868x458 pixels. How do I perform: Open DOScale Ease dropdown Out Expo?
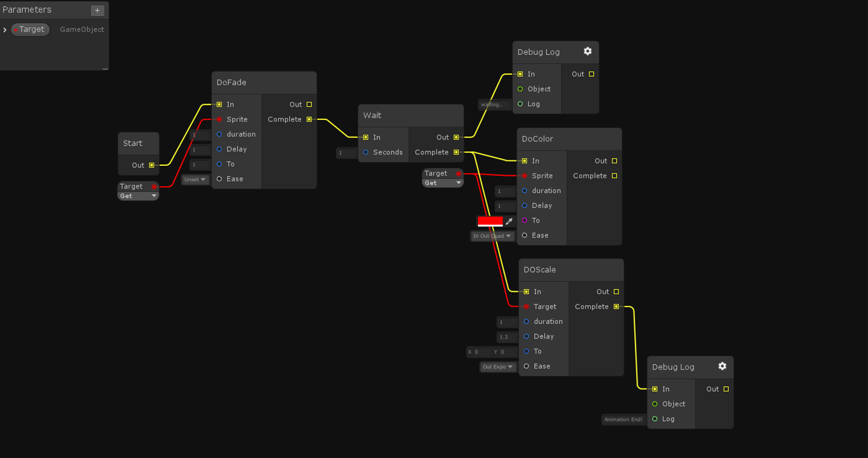(x=497, y=367)
